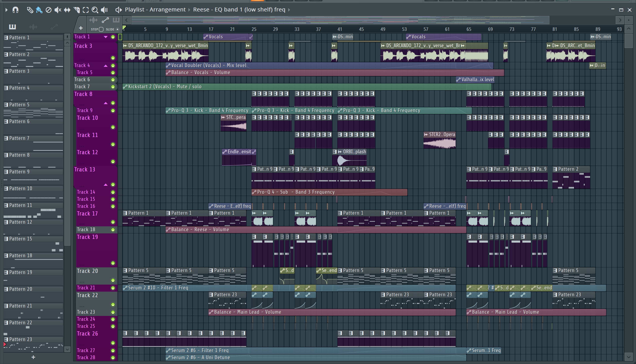
Task: Click waveform icon above STEP toggle
Action: [93, 20]
